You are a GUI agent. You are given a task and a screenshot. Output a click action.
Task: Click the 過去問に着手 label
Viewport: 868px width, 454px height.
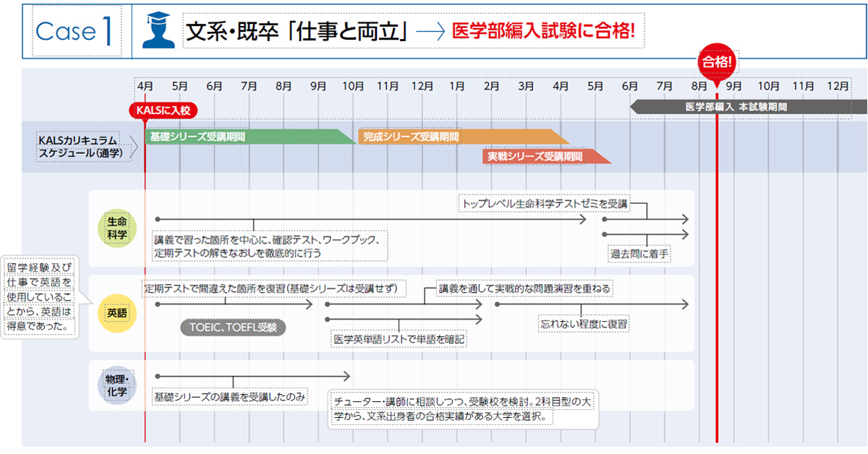point(639,254)
